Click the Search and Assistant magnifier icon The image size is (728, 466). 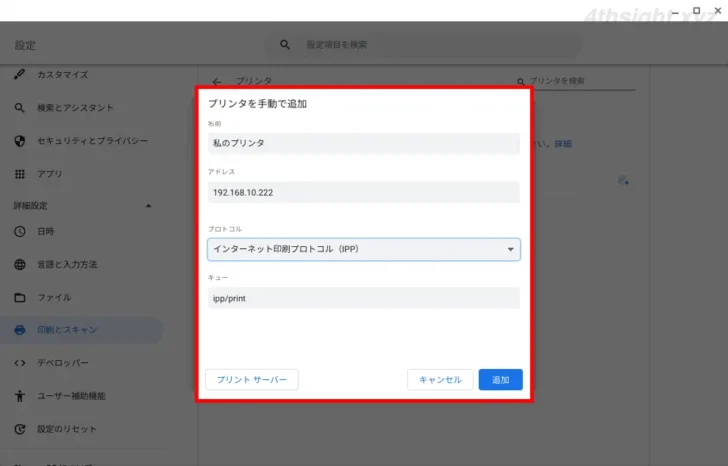20,108
